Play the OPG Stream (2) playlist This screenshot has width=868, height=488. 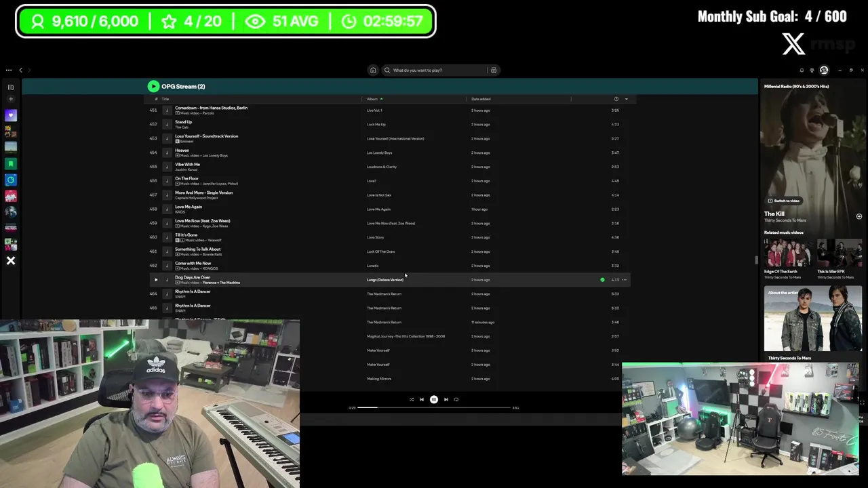click(x=153, y=86)
